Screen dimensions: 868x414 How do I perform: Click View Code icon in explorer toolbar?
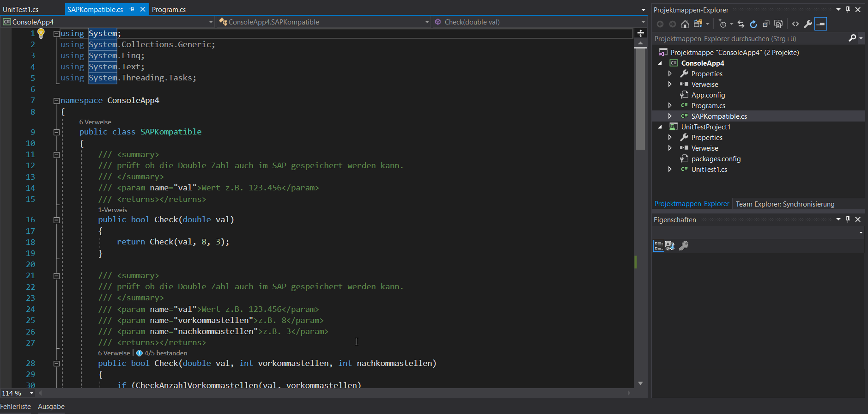(795, 24)
